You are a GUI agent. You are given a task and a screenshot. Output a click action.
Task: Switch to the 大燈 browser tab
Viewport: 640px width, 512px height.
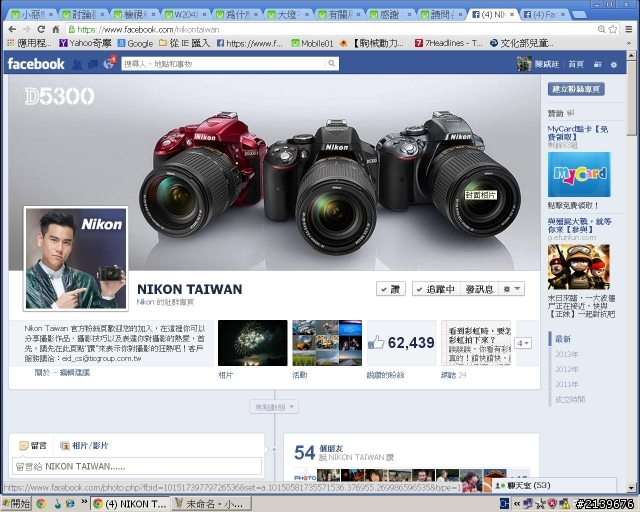288,15
